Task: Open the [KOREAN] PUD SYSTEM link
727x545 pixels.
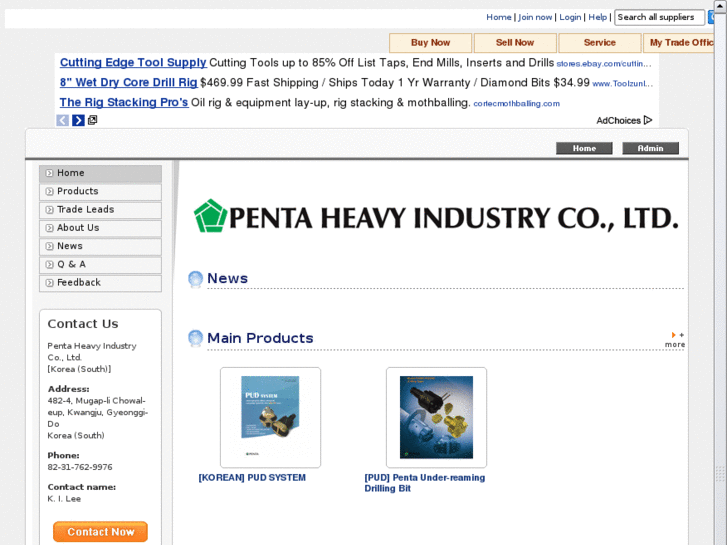Action: (x=252, y=478)
